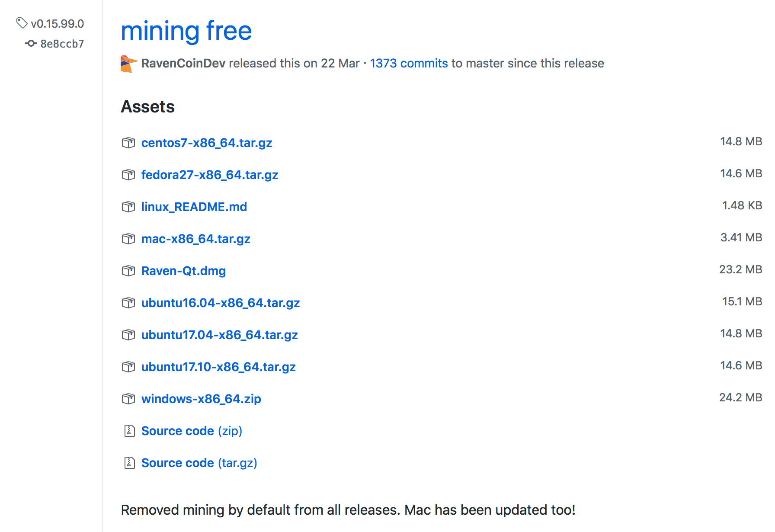Screen dimensions: 775x532
Task: Click the 15.1 MB size of ubuntu16.04 archive
Action: pos(742,301)
